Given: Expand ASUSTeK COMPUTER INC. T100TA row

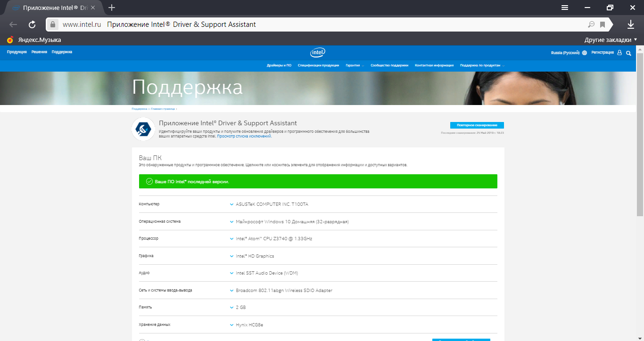Looking at the screenshot, I should click(318, 204).
